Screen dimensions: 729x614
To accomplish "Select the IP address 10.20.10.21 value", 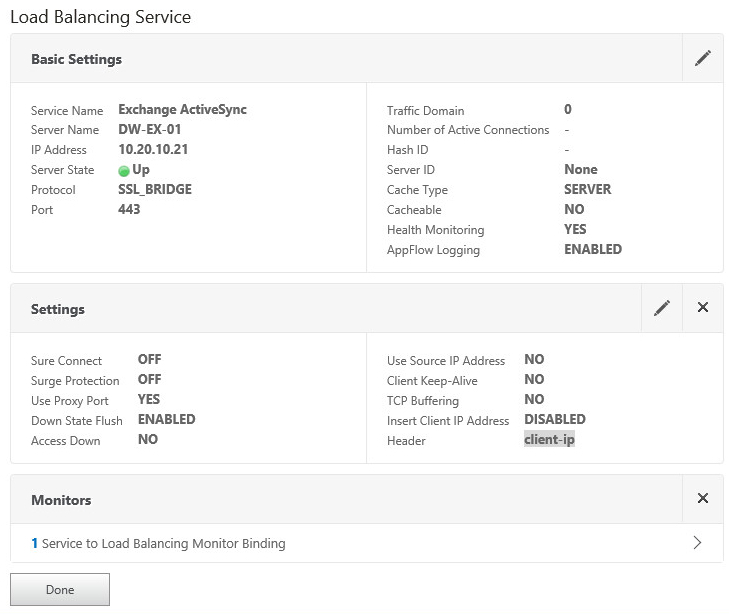I will coord(153,150).
